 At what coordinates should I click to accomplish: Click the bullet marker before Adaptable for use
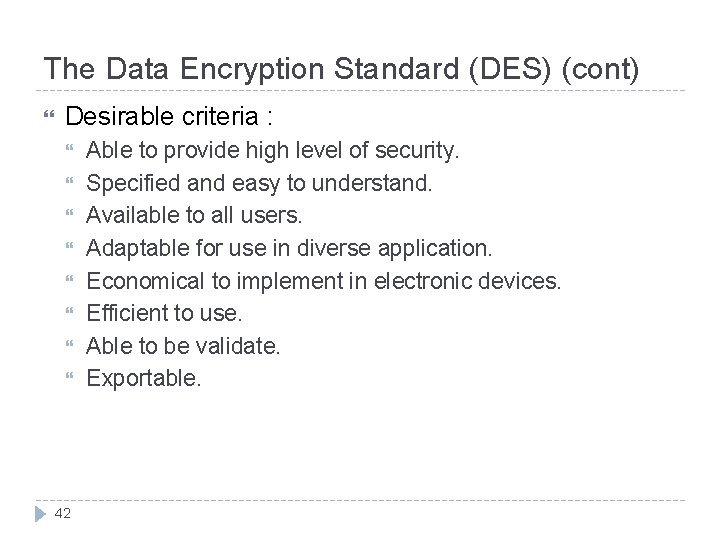tap(70, 249)
